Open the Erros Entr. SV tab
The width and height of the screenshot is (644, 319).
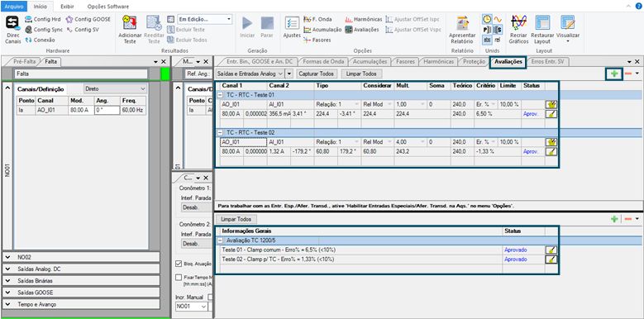tap(547, 62)
